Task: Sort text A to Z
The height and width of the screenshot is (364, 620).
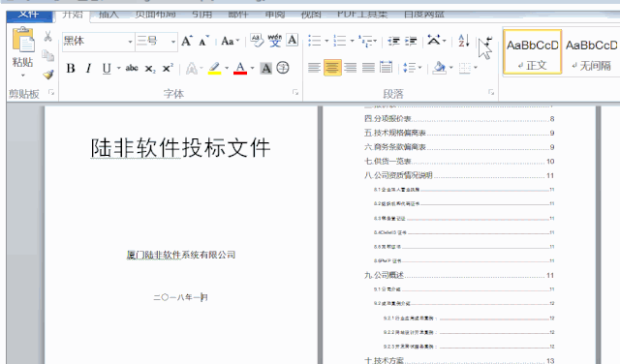Action: point(463,41)
